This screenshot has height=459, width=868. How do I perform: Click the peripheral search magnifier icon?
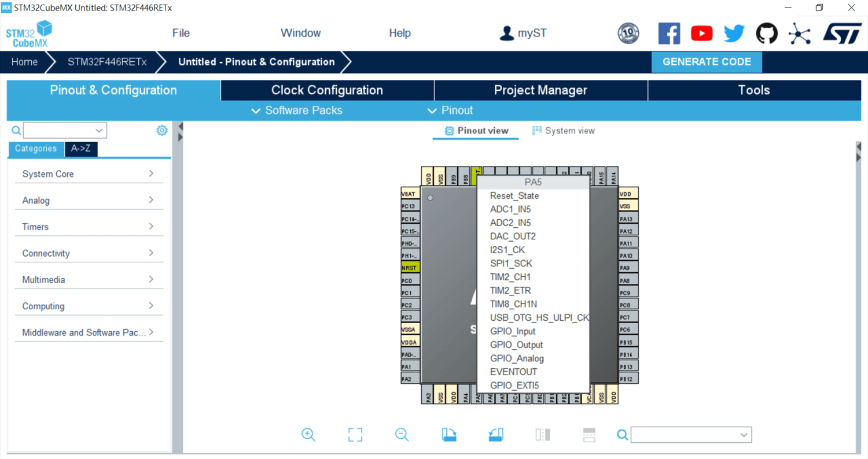pyautogui.click(x=16, y=131)
